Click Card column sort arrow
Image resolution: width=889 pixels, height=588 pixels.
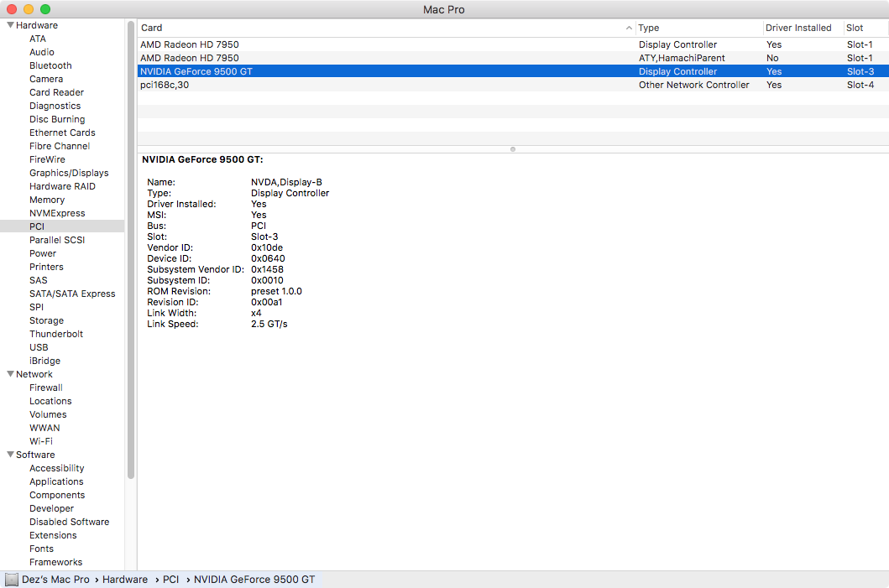629,28
